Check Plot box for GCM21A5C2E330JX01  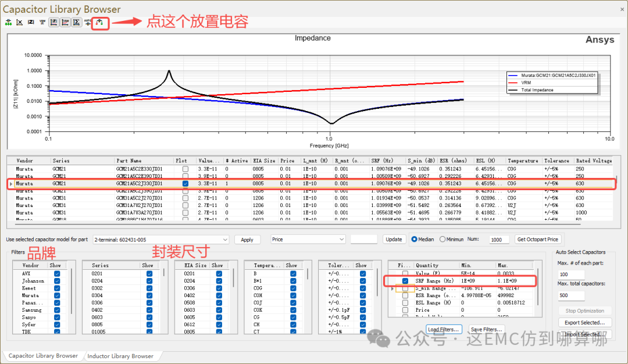tap(185, 169)
